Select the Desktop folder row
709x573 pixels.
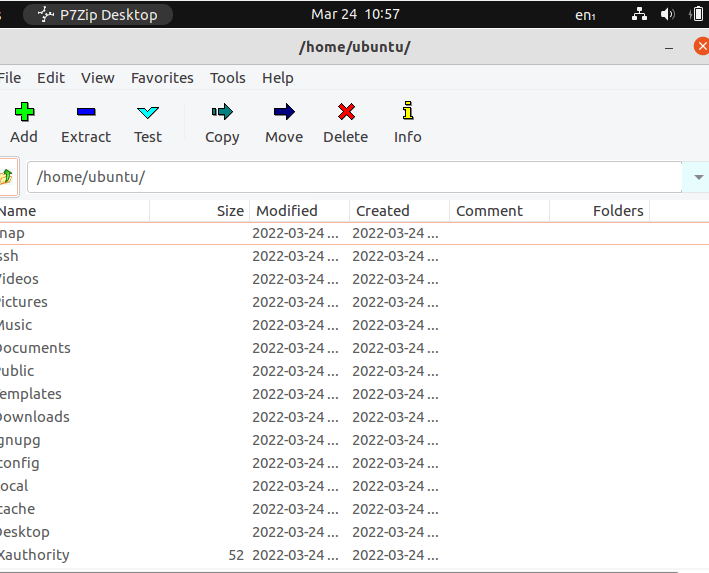(x=354, y=532)
